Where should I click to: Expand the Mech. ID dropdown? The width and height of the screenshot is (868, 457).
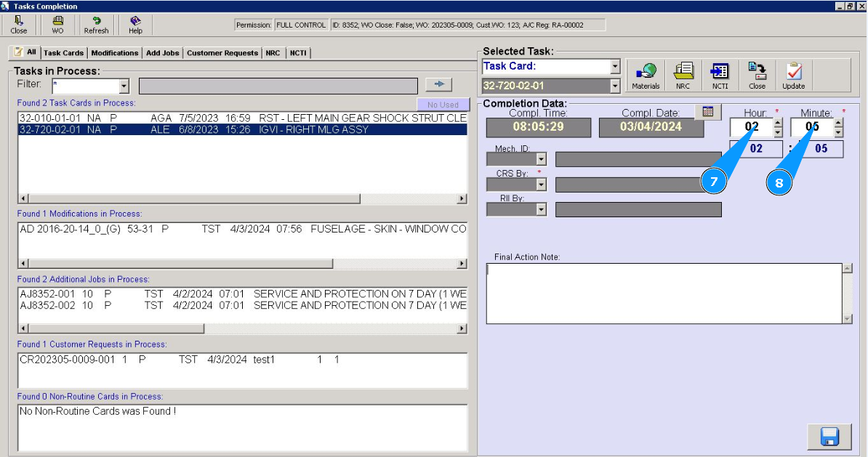tap(542, 159)
